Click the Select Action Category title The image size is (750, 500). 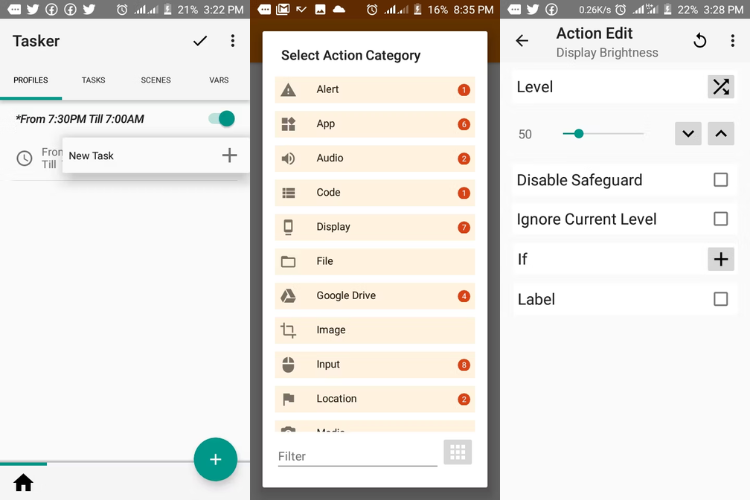coord(351,56)
